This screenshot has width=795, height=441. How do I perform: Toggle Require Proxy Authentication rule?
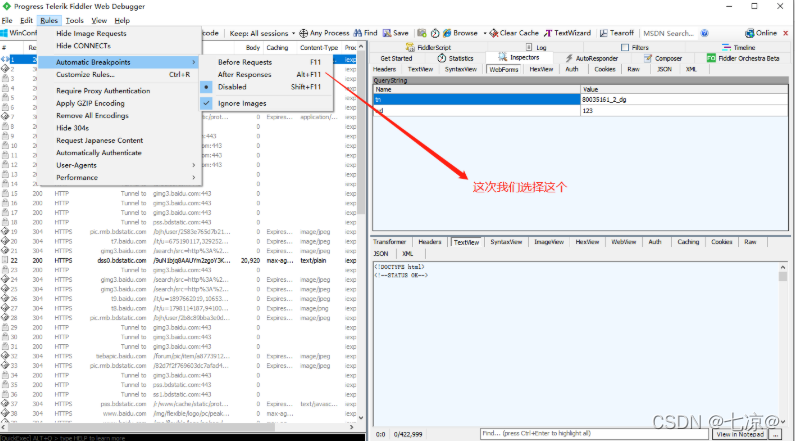(103, 91)
